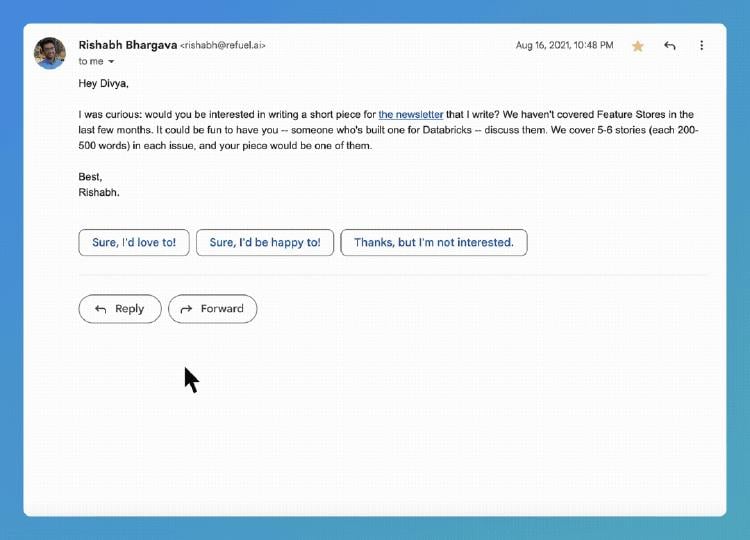Click Rishabh Bhargava's profile picture
The height and width of the screenshot is (540, 750).
tap(50, 53)
